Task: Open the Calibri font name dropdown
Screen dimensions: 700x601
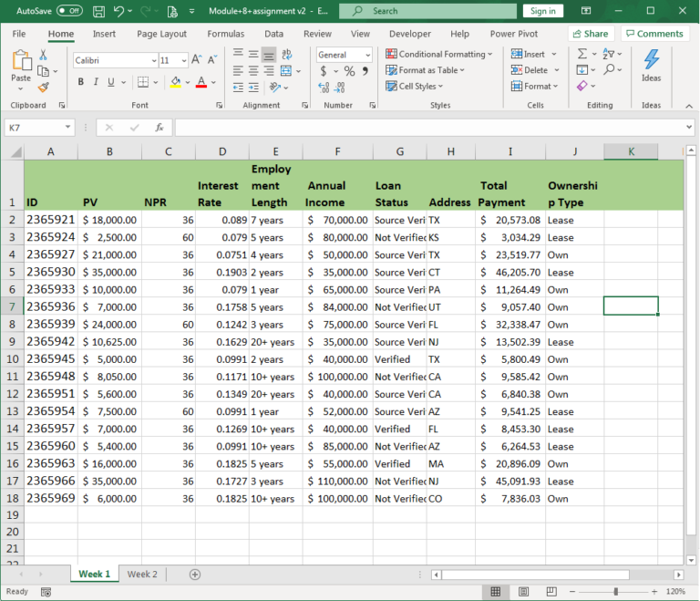Action: click(152, 60)
